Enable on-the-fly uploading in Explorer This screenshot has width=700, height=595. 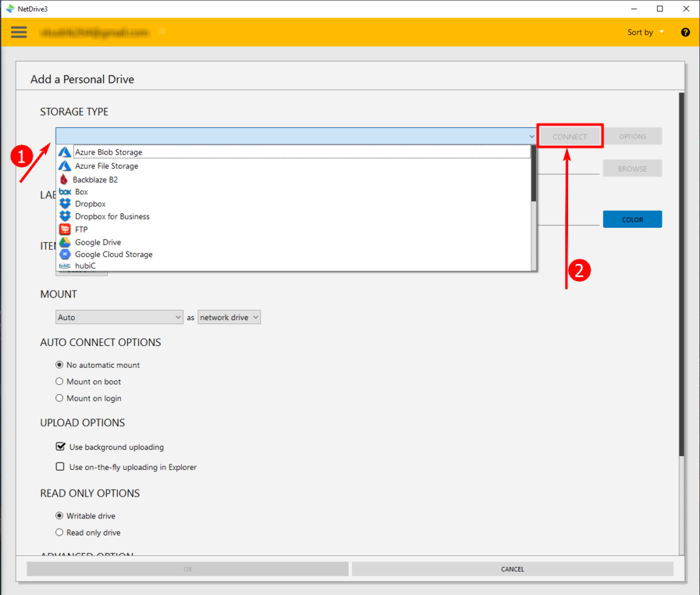(x=60, y=467)
